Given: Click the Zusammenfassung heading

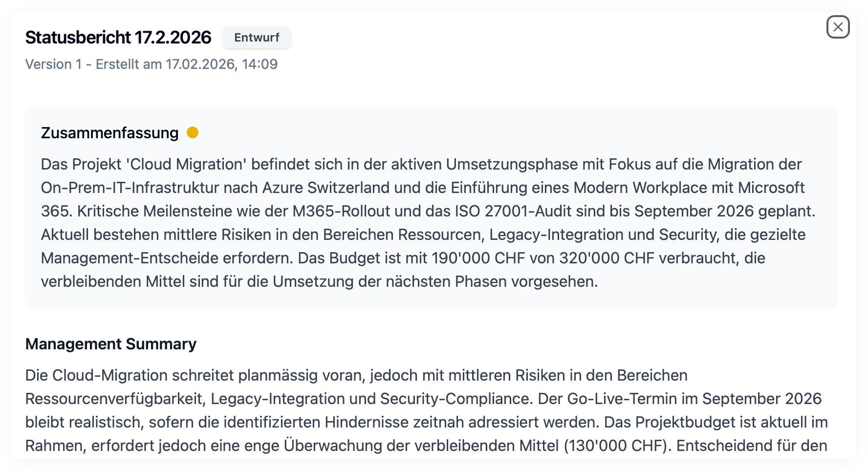Looking at the screenshot, I should [x=110, y=133].
